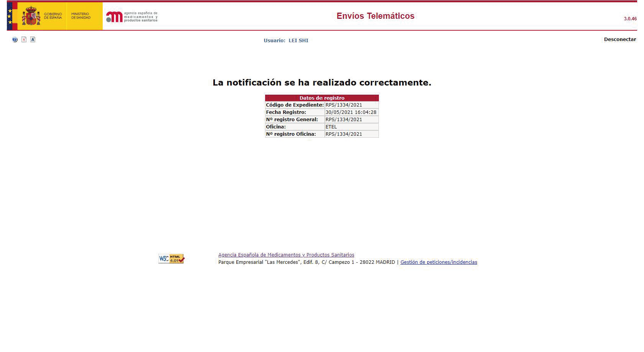The image size is (644, 352).
Task: Select the Nº registro Oficina value
Action: (x=344, y=134)
